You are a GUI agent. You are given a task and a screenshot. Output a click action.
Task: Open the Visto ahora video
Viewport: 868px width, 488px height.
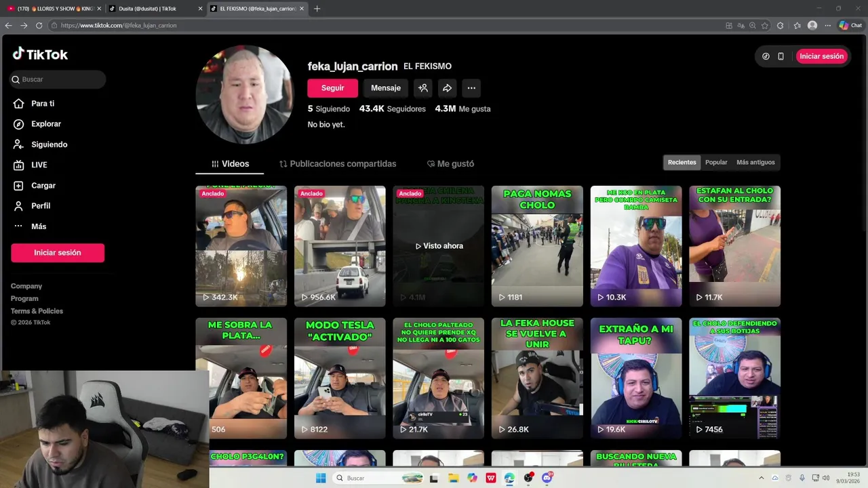pyautogui.click(x=439, y=246)
